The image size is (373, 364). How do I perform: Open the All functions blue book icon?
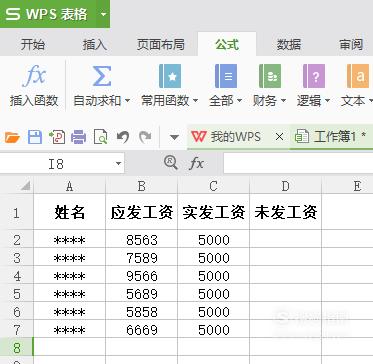coord(226,76)
